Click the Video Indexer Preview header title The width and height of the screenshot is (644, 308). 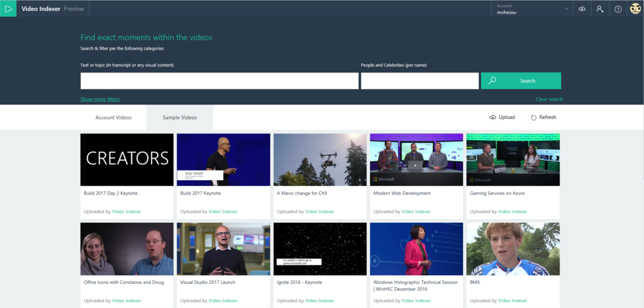pyautogui.click(x=52, y=9)
